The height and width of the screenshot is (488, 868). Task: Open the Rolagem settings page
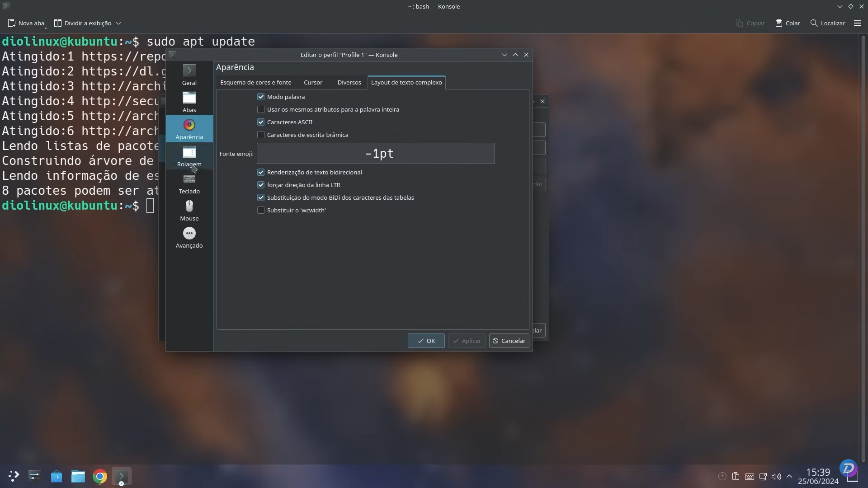coord(189,156)
